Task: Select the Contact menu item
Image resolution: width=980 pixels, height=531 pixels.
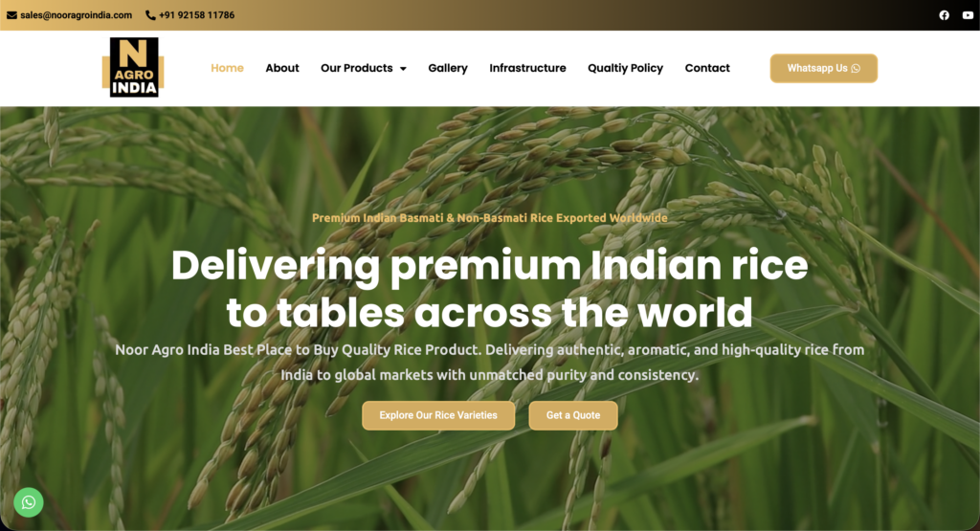Action: [x=707, y=68]
